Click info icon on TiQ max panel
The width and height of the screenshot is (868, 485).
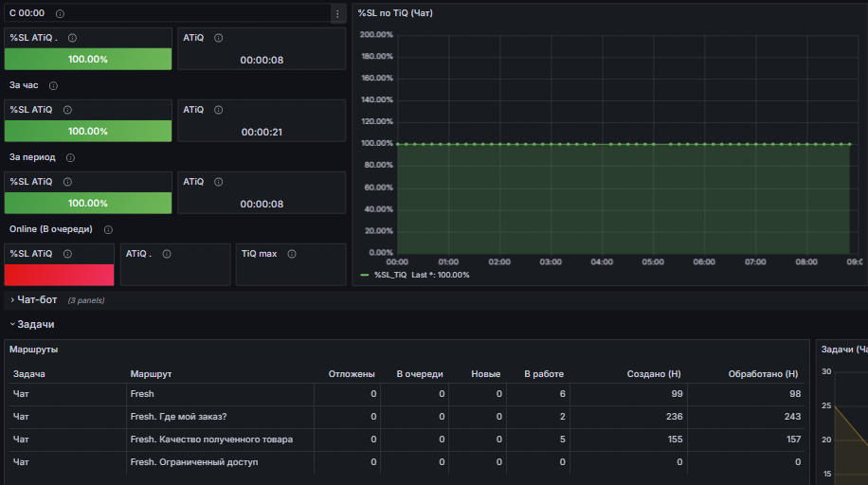point(292,254)
